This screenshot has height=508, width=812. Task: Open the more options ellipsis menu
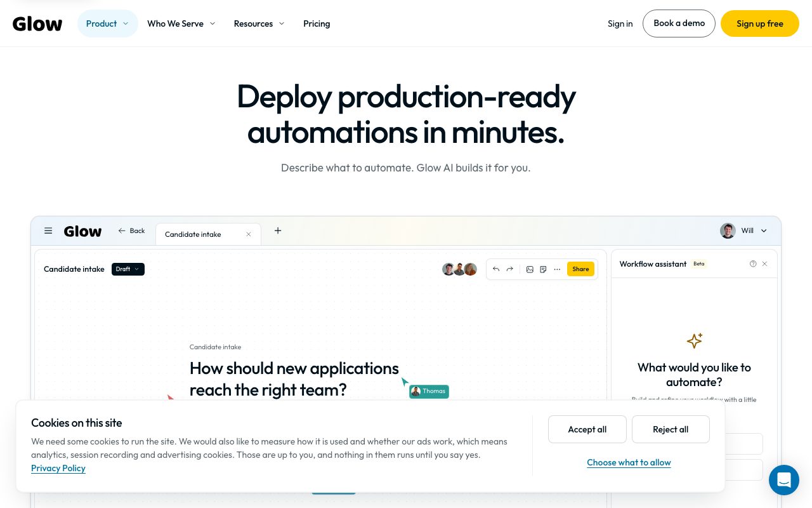coord(557,269)
